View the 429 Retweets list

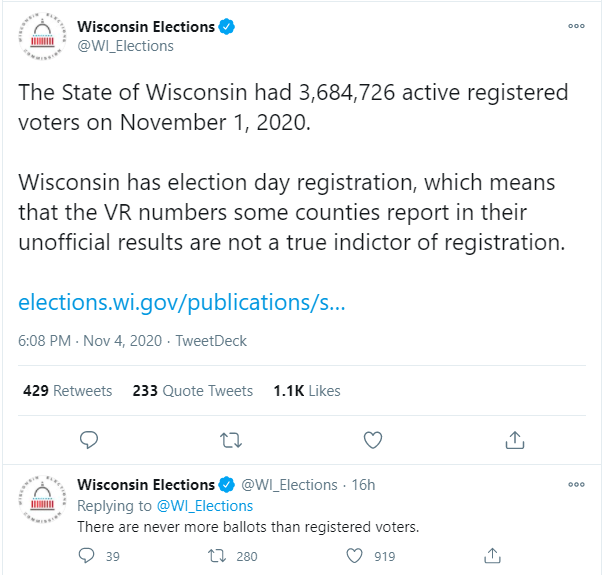[67, 391]
